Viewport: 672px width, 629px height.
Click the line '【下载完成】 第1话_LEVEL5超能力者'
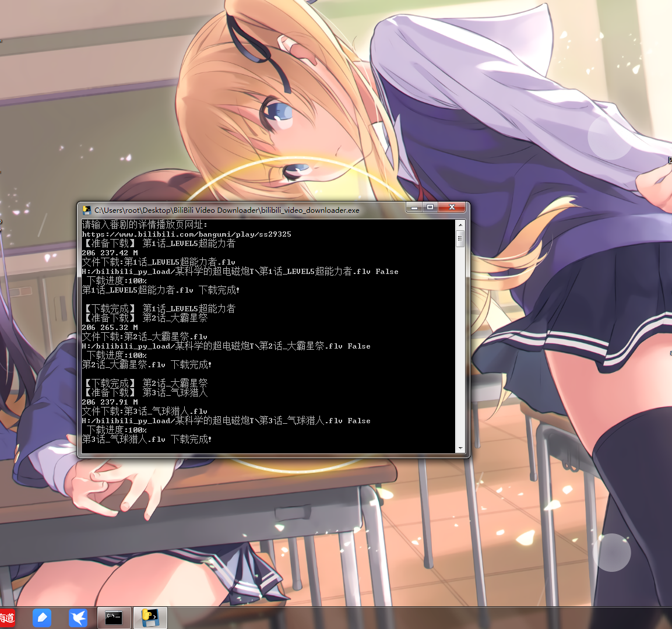click(159, 309)
